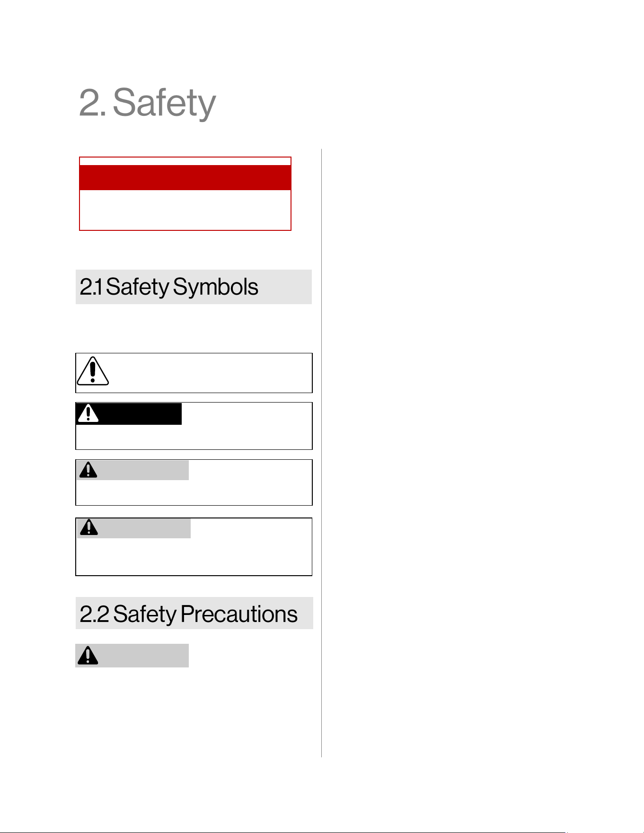Click the 2. Safety chapter title
Screen dimensions: 644x833
(147, 103)
